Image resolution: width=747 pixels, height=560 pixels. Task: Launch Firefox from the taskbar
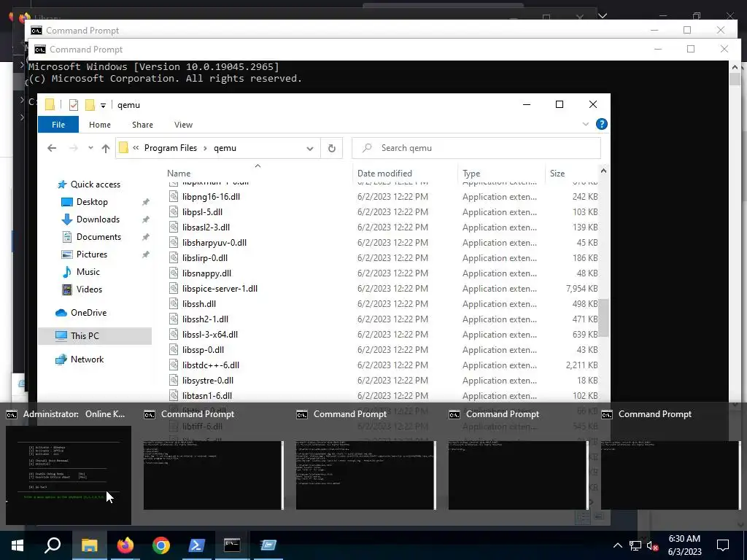[125, 545]
